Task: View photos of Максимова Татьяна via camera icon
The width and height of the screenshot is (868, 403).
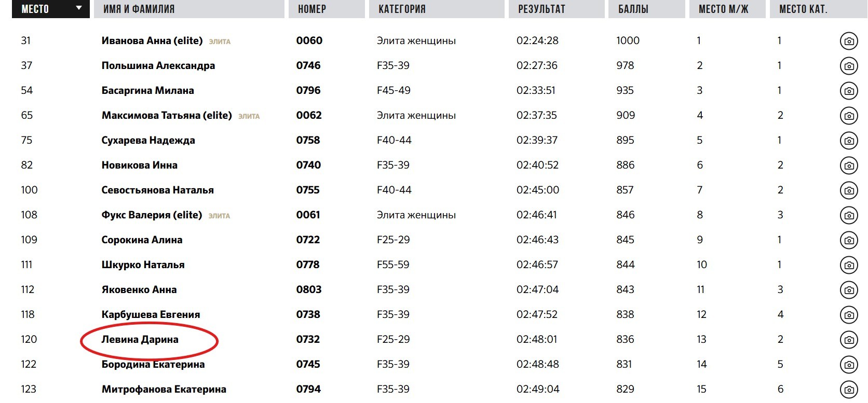Action: tap(849, 116)
